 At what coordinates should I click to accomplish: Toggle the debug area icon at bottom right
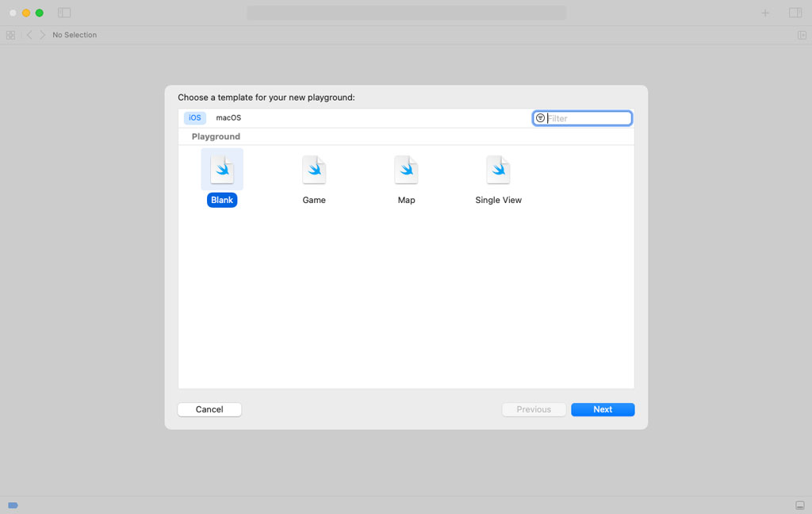pyautogui.click(x=799, y=505)
